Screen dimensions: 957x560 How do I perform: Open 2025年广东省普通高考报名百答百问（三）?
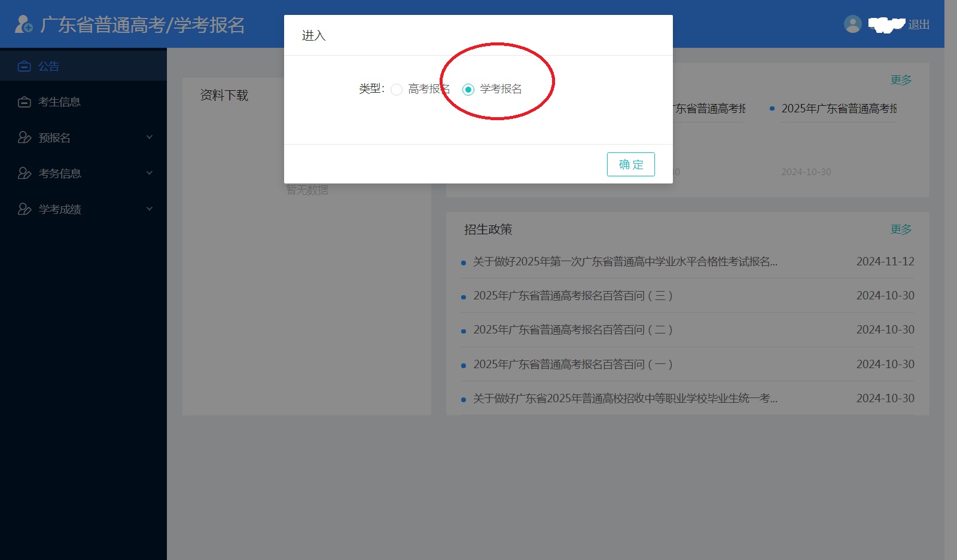573,296
